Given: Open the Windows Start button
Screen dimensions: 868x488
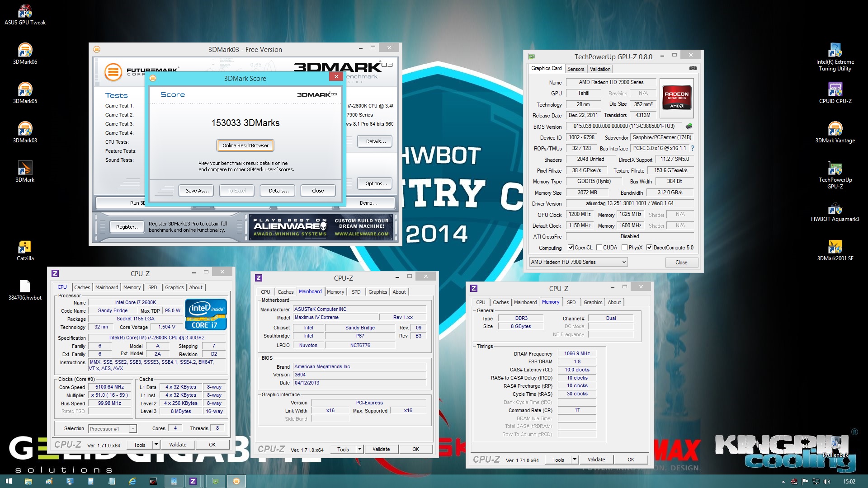Looking at the screenshot, I should click(8, 481).
